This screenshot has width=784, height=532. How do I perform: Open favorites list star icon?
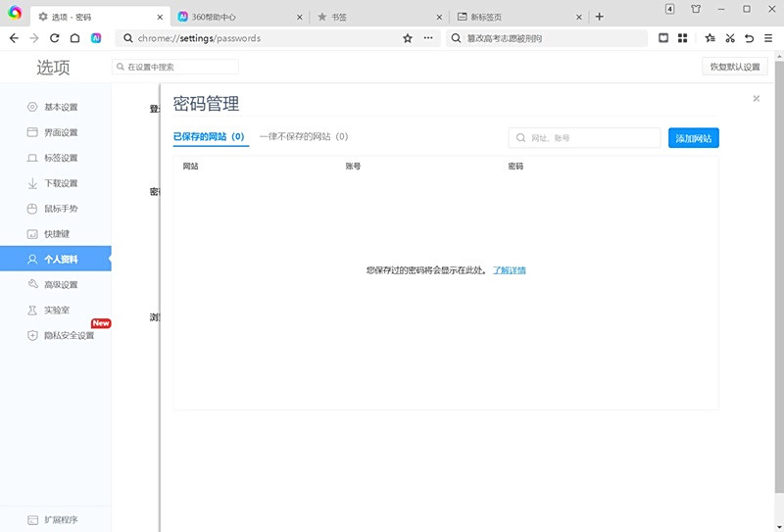(710, 38)
